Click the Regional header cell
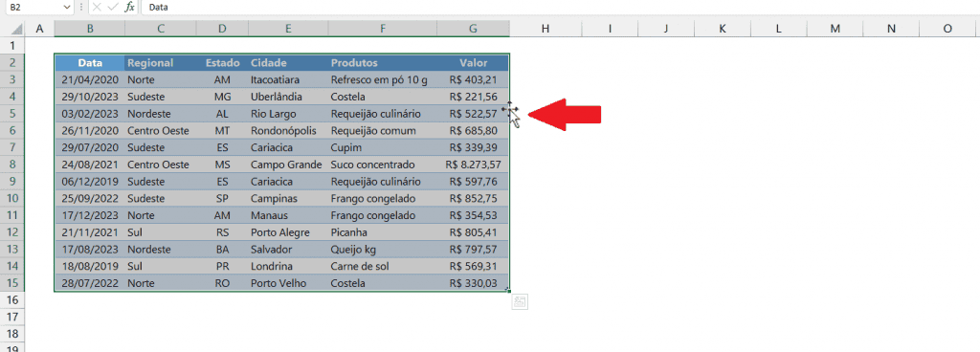 click(x=160, y=62)
